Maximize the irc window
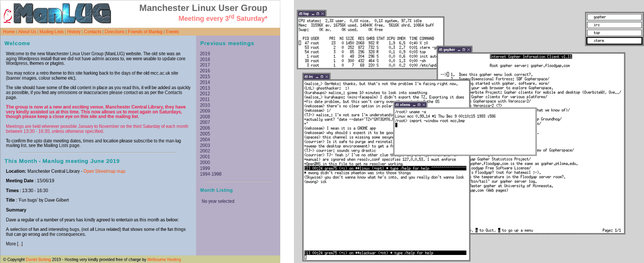 (322, 77)
